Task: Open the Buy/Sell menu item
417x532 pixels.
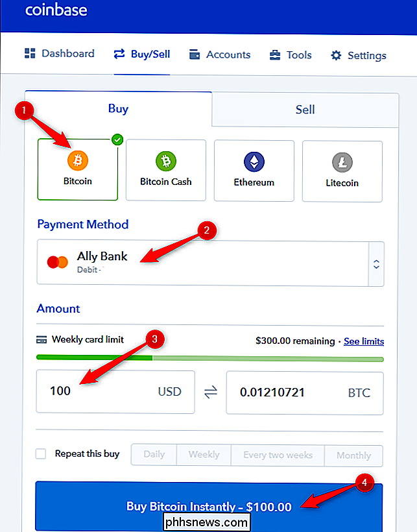Action: coord(142,54)
